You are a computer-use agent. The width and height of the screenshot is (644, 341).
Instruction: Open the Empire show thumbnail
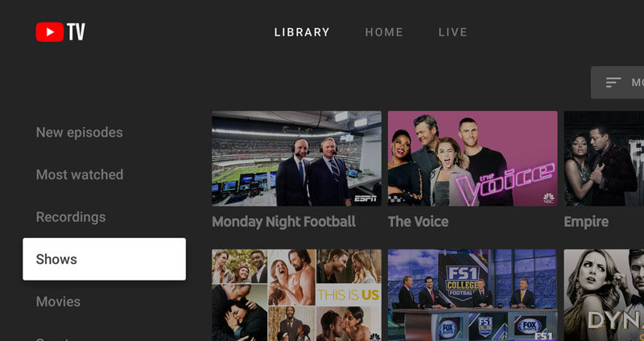coord(604,158)
